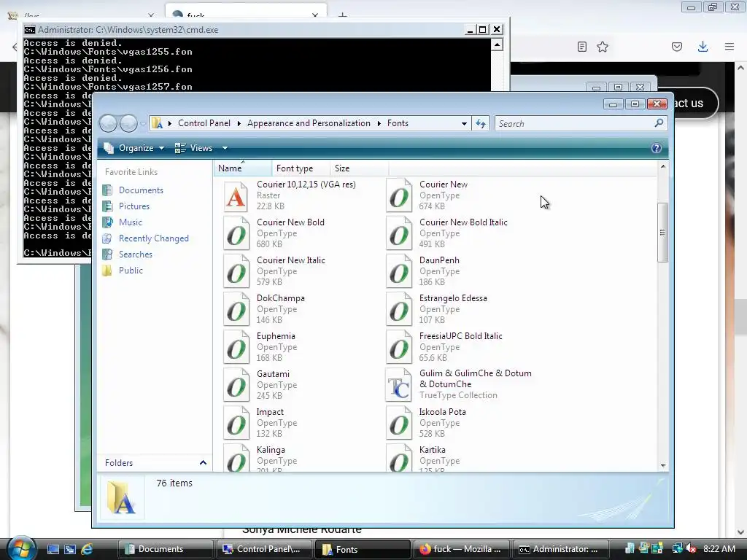Click Show Desktop icon in quick launch

(53, 549)
